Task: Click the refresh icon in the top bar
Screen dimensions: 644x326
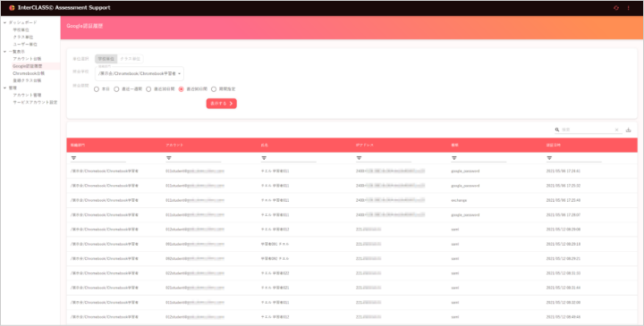Action: pos(615,8)
